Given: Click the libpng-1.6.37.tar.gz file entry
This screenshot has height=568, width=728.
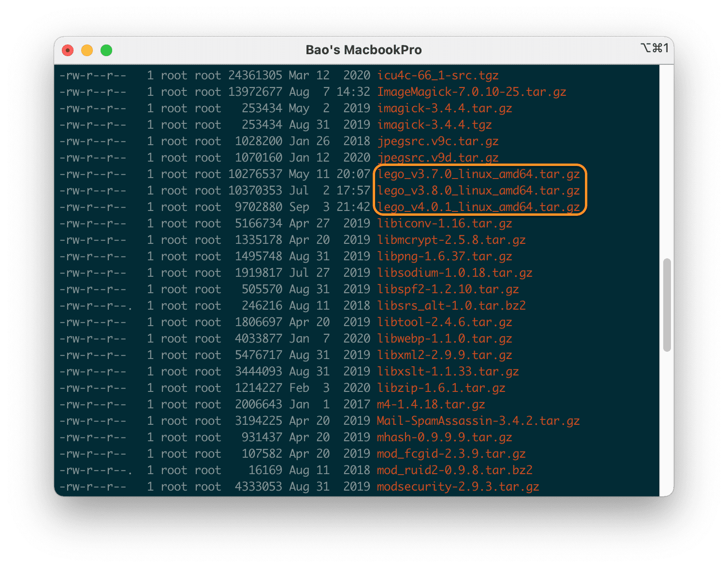Looking at the screenshot, I should [x=445, y=256].
